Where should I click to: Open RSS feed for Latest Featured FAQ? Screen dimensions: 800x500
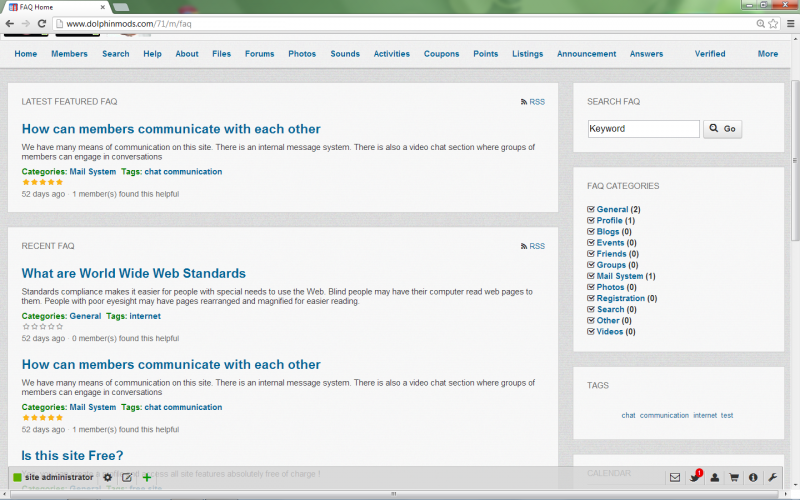tap(533, 102)
